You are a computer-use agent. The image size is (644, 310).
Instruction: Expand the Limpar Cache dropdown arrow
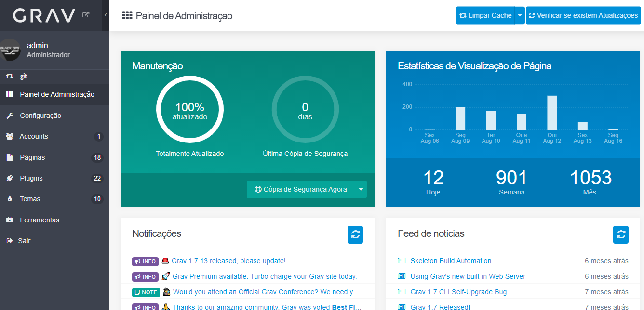[x=520, y=15]
